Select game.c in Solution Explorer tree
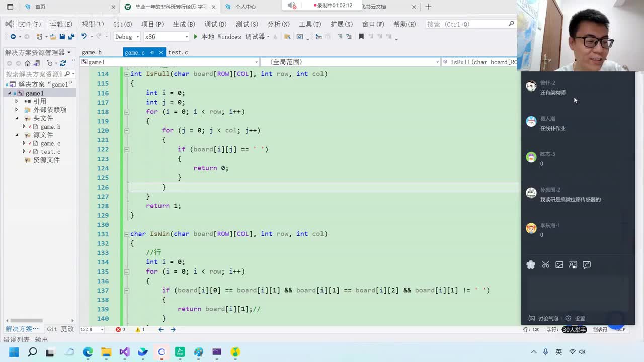 click(x=50, y=143)
